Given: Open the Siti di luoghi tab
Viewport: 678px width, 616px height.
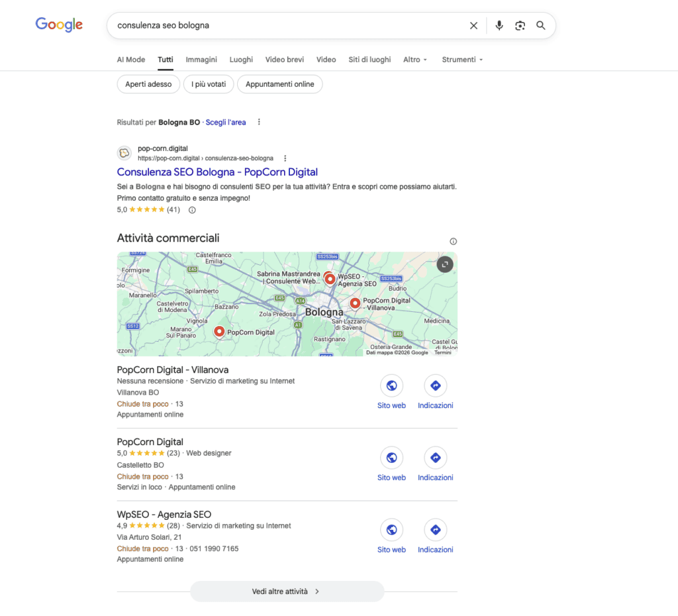Looking at the screenshot, I should coord(369,60).
